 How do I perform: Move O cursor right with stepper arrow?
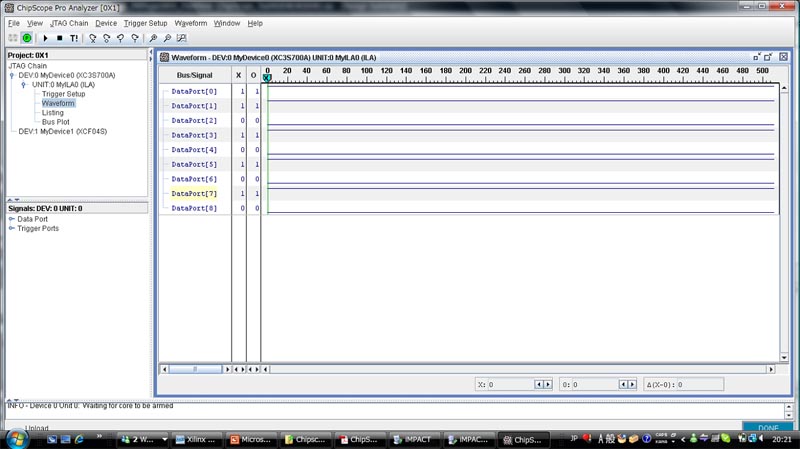point(632,385)
